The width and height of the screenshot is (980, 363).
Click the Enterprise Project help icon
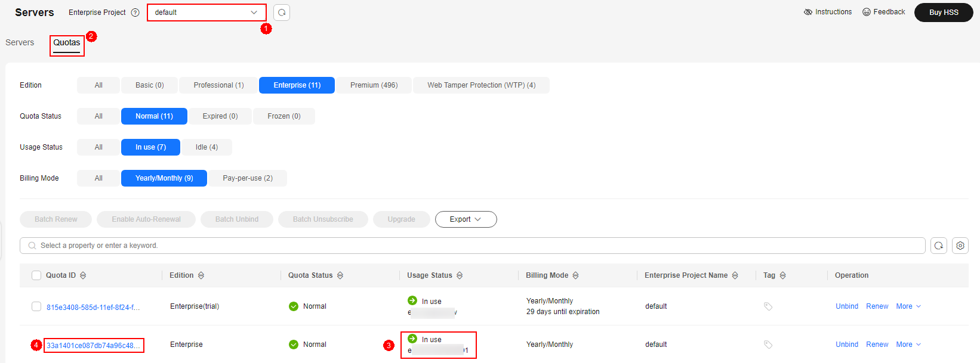(x=135, y=13)
